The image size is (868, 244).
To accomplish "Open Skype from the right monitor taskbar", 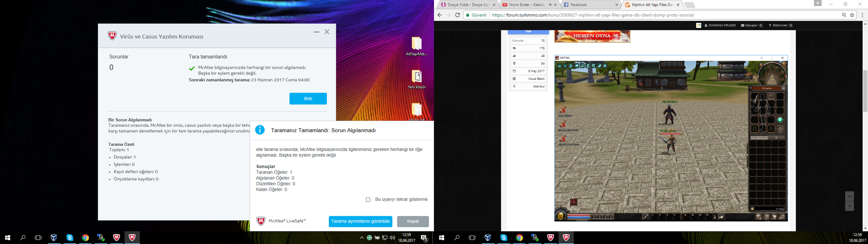I will pos(504,238).
